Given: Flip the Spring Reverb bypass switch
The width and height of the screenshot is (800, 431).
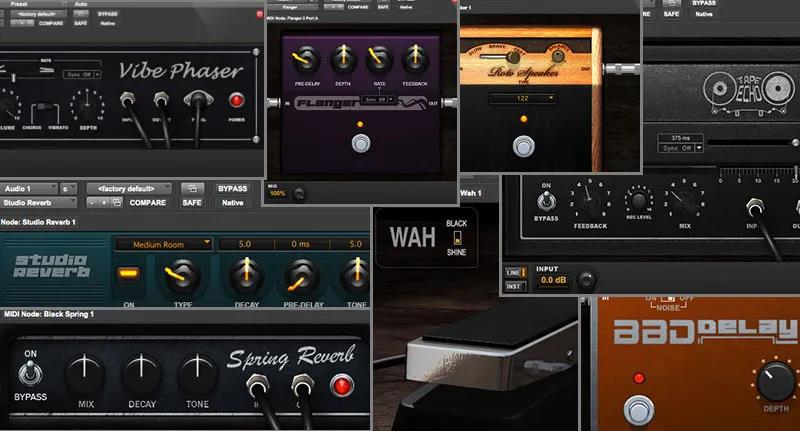Looking at the screenshot, I should pyautogui.click(x=29, y=374).
